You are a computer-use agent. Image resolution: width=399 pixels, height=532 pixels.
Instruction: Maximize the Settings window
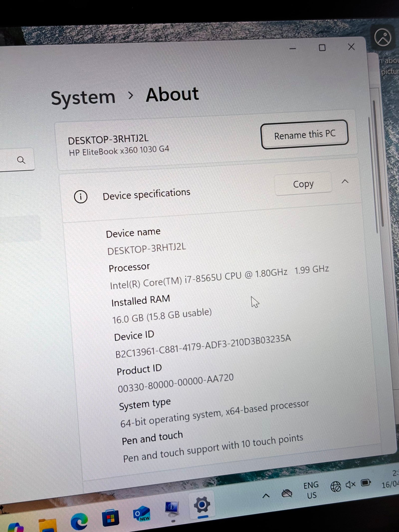(x=322, y=48)
